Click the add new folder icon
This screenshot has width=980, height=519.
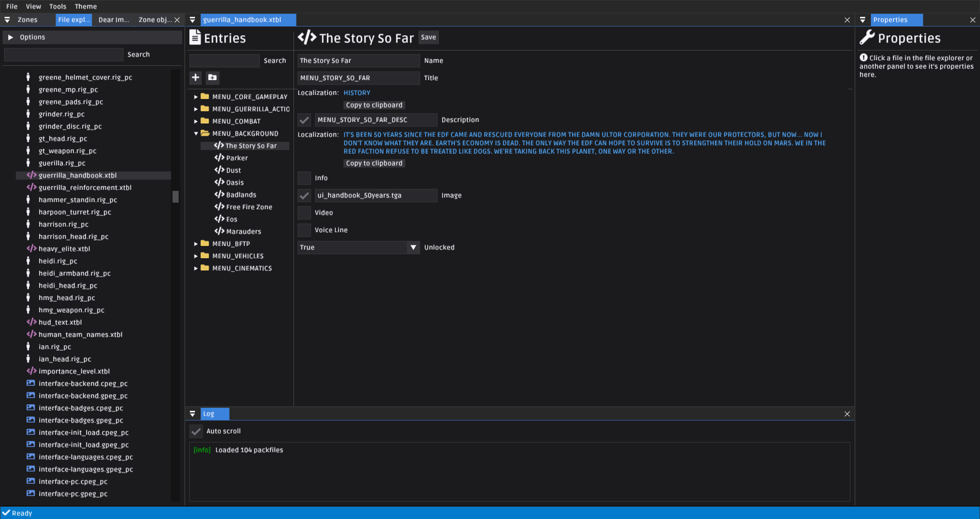click(212, 78)
